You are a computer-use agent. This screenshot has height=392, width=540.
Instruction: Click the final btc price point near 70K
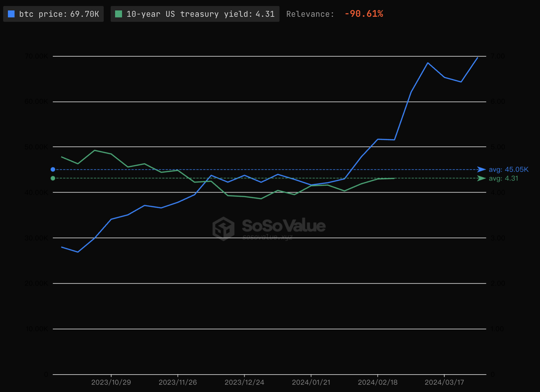(x=477, y=58)
